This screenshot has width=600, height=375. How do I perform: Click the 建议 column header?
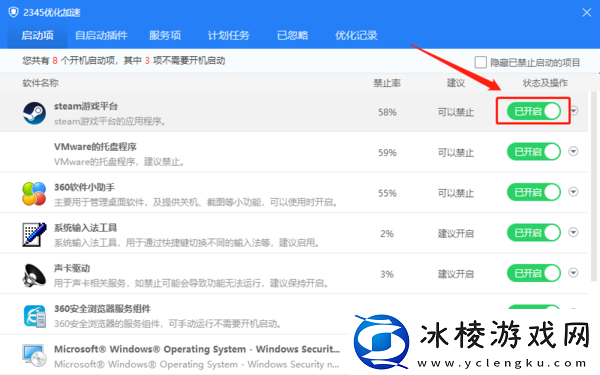coord(456,83)
